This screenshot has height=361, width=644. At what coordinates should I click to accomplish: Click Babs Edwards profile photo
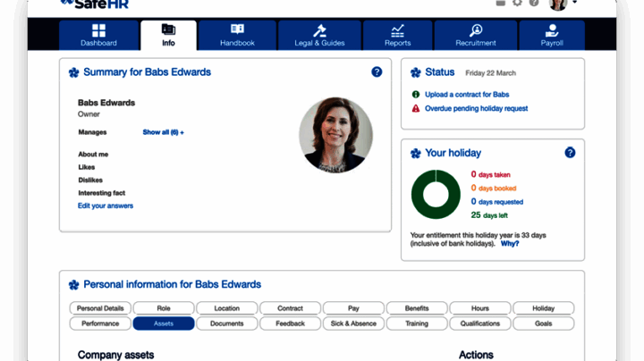coord(336,135)
